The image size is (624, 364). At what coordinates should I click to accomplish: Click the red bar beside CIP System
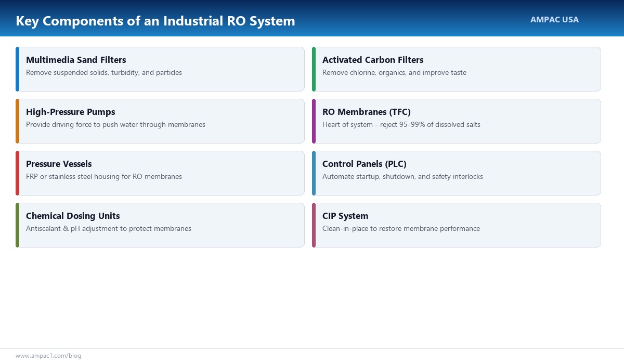[x=314, y=225]
